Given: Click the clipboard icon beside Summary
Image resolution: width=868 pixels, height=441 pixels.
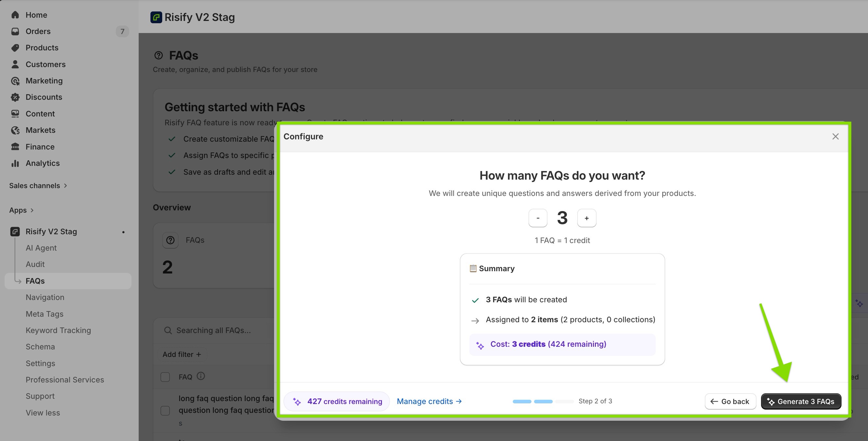Looking at the screenshot, I should tap(473, 268).
